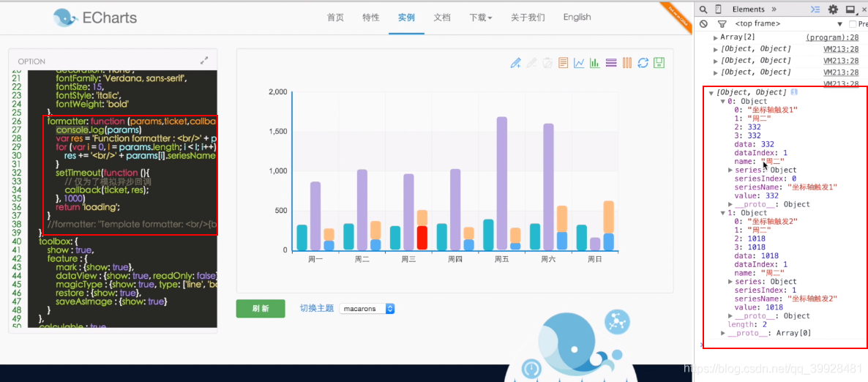Click seriesName: "坐标轴触发1" property
Image resolution: width=868 pixels, height=382 pixels.
(x=785, y=187)
